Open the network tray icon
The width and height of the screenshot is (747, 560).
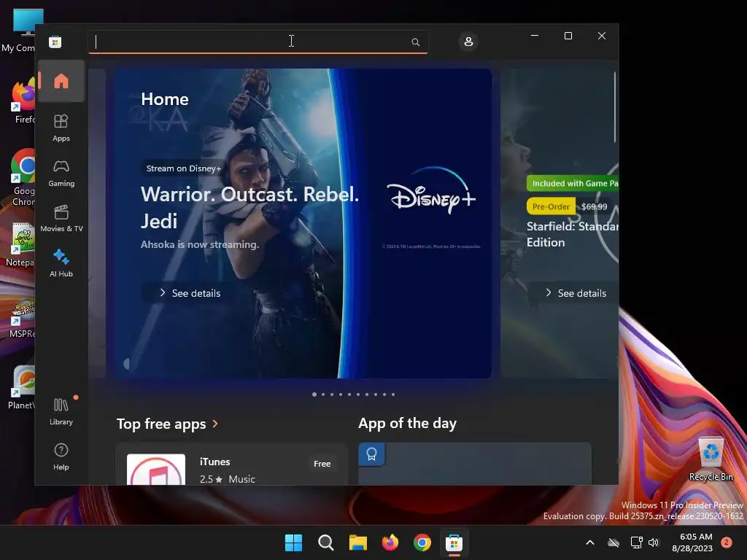click(636, 542)
